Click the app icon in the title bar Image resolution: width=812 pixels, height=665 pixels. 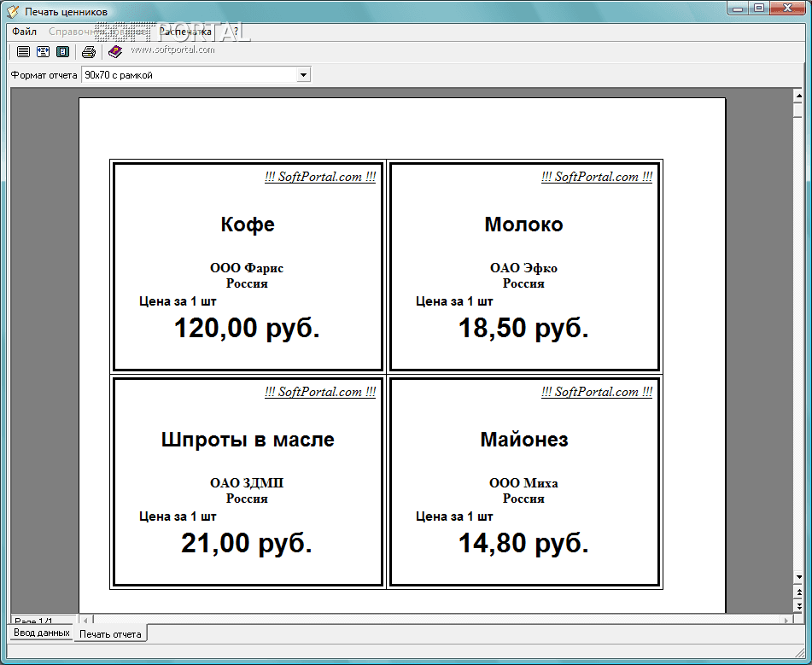coord(13,11)
